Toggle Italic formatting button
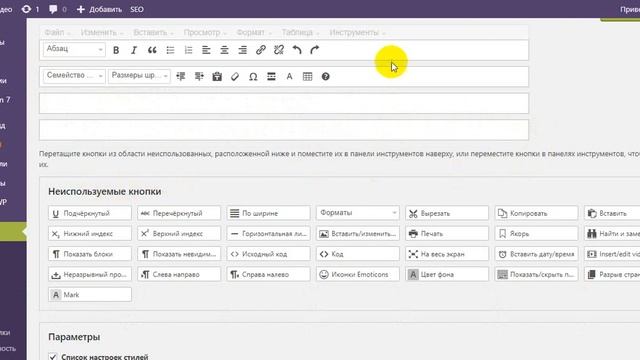640x360 pixels. [134, 50]
